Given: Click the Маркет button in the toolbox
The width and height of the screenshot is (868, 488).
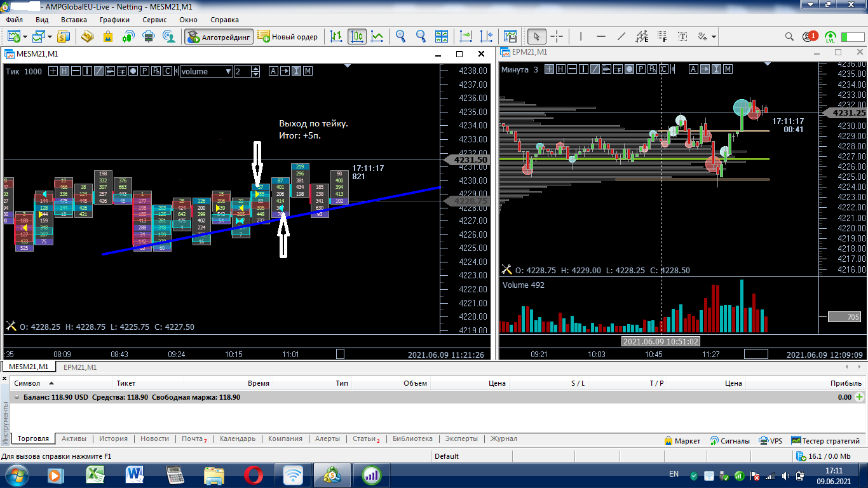Looking at the screenshot, I should pyautogui.click(x=682, y=440).
